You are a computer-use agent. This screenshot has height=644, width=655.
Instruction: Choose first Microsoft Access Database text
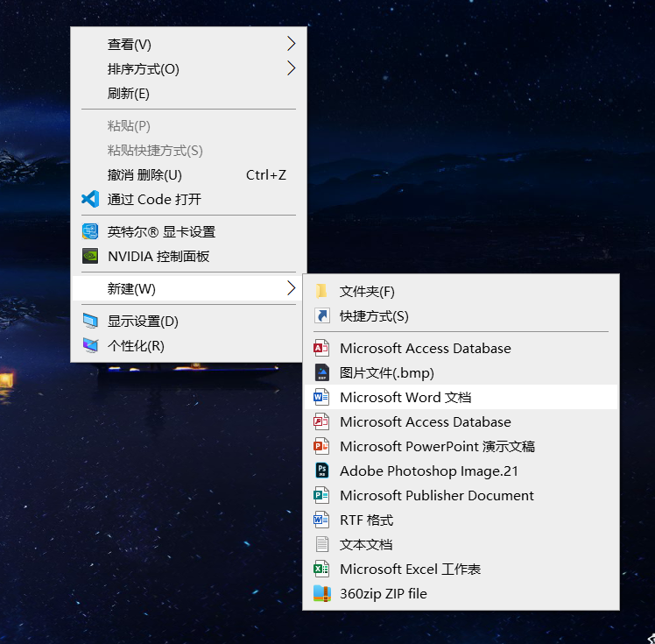tap(426, 348)
